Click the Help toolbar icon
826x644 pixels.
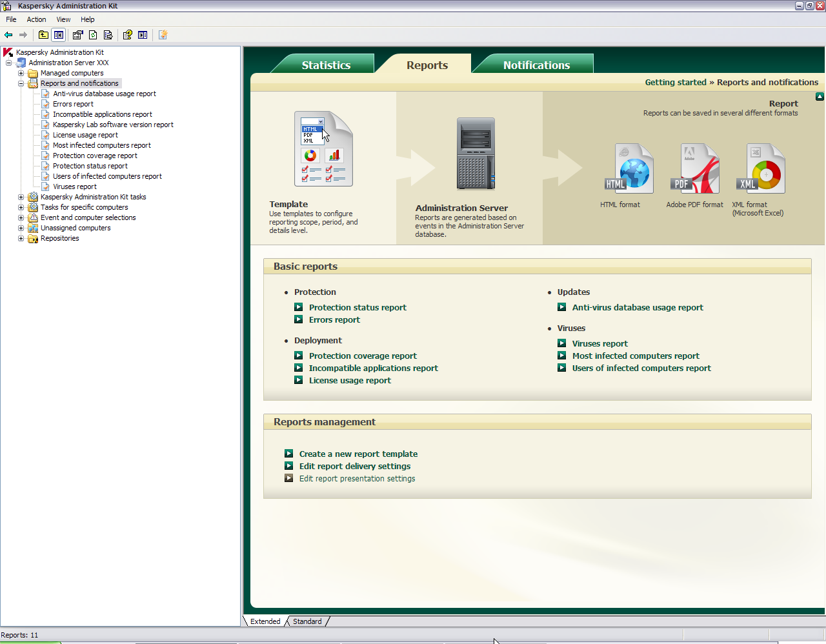pos(128,35)
